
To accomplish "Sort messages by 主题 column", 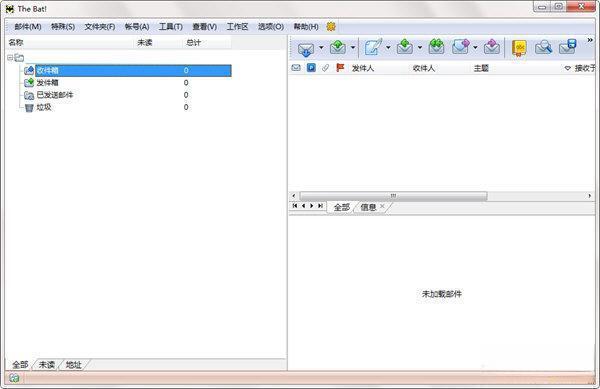I will pos(481,68).
